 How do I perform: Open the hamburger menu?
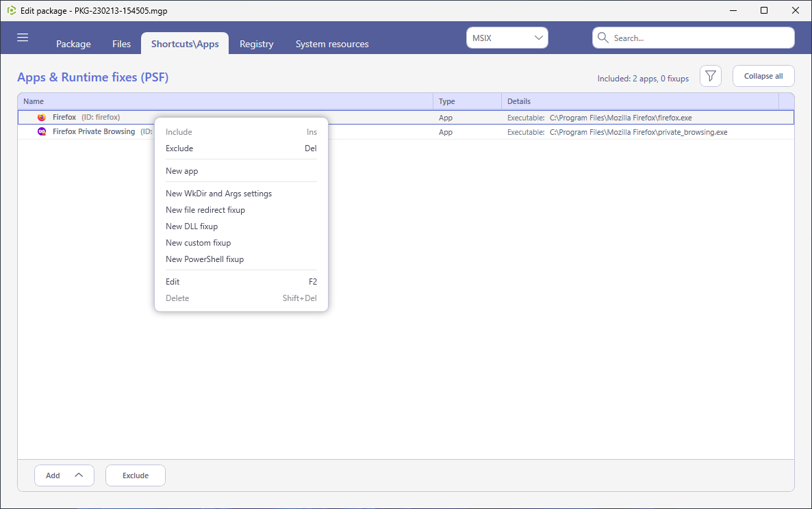pos(23,37)
